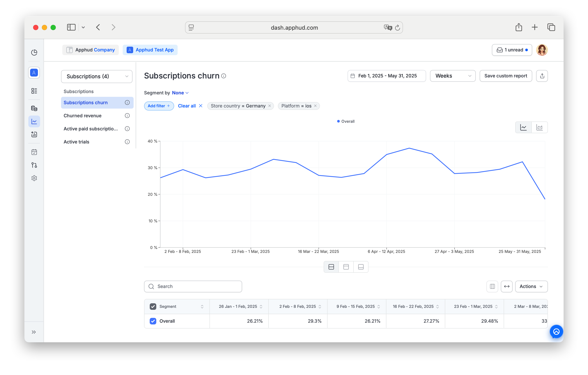Open the Weeks interval dropdown
The width and height of the screenshot is (588, 375).
452,76
